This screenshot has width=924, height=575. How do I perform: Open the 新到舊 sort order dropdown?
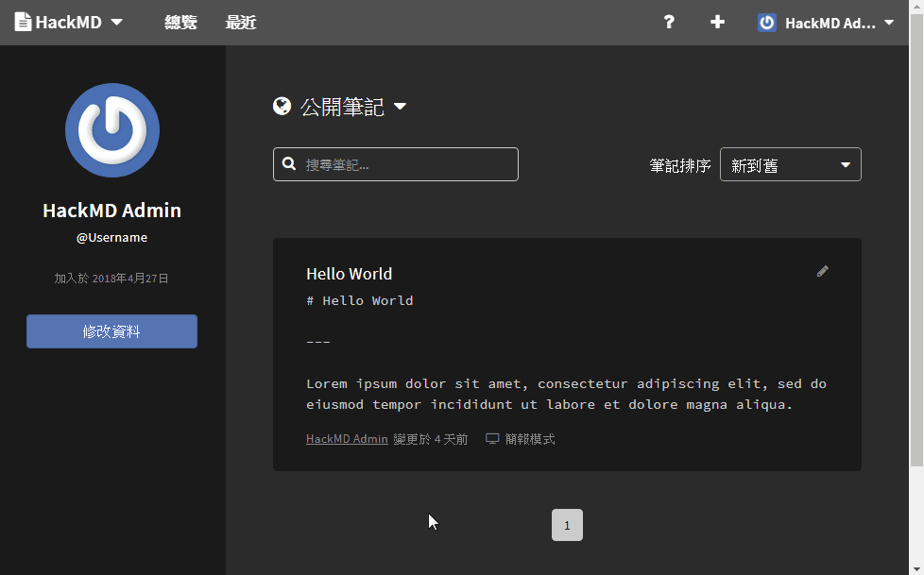(790, 163)
